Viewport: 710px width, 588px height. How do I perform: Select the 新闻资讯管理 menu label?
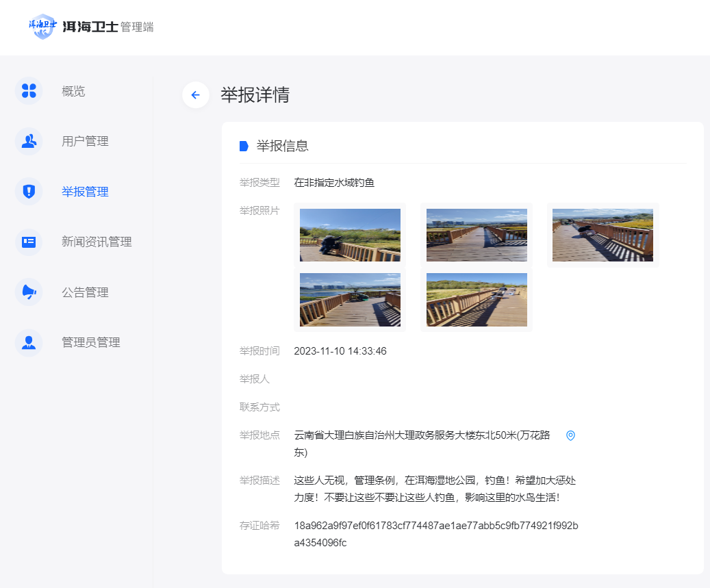coord(97,242)
